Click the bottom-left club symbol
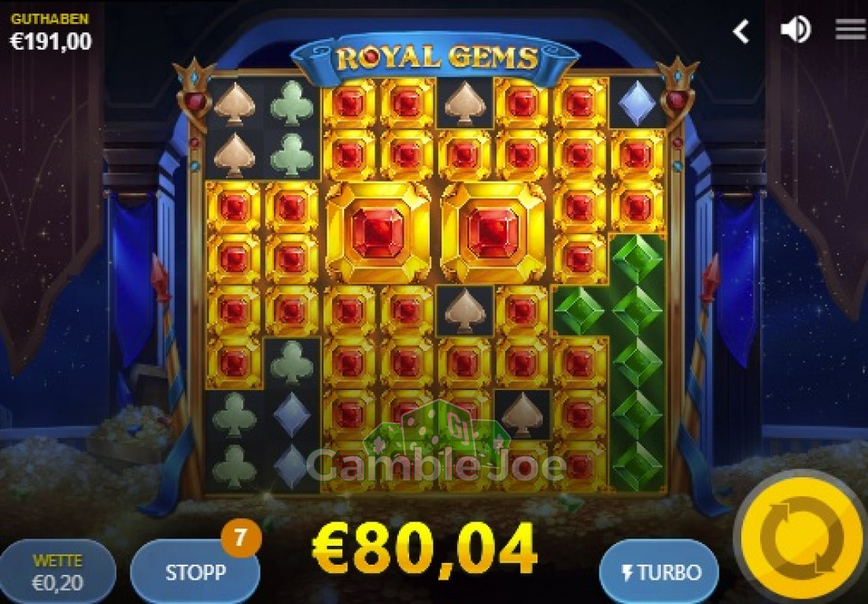Screen dimensions: 868x604 [235, 467]
